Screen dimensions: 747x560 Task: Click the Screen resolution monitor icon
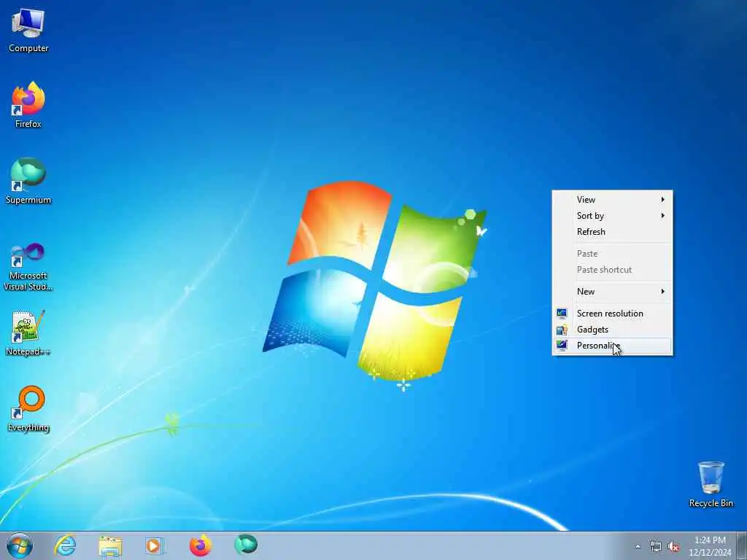coord(562,314)
